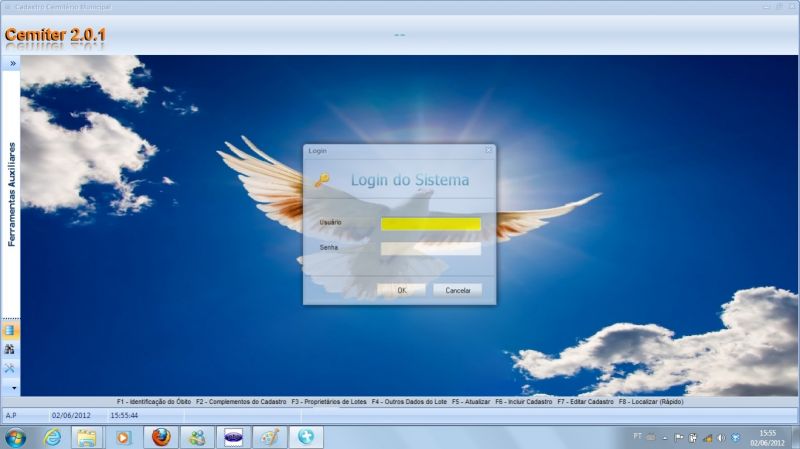This screenshot has height=449, width=800.
Task: Select F3 - Proprietários de Lotes
Action: pyautogui.click(x=329, y=401)
